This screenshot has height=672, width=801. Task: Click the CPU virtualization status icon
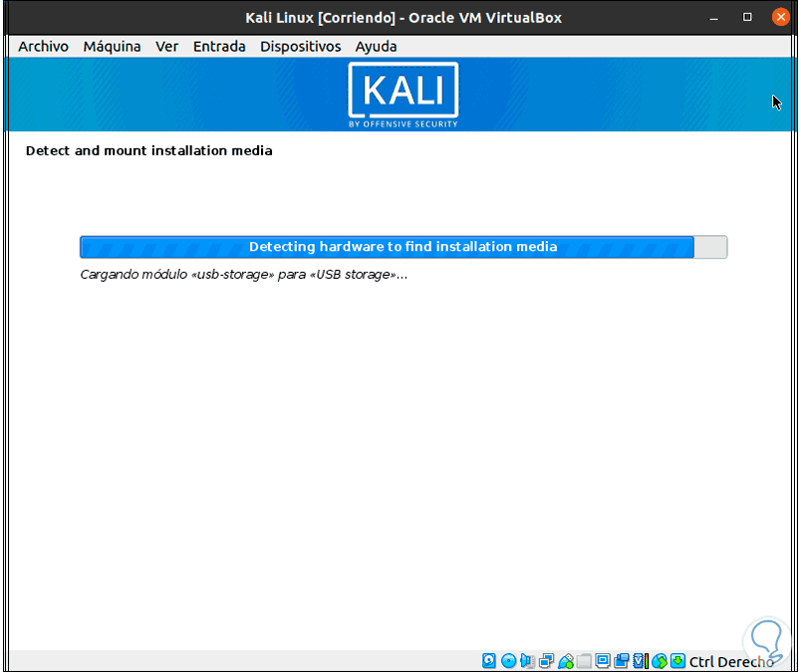640,661
